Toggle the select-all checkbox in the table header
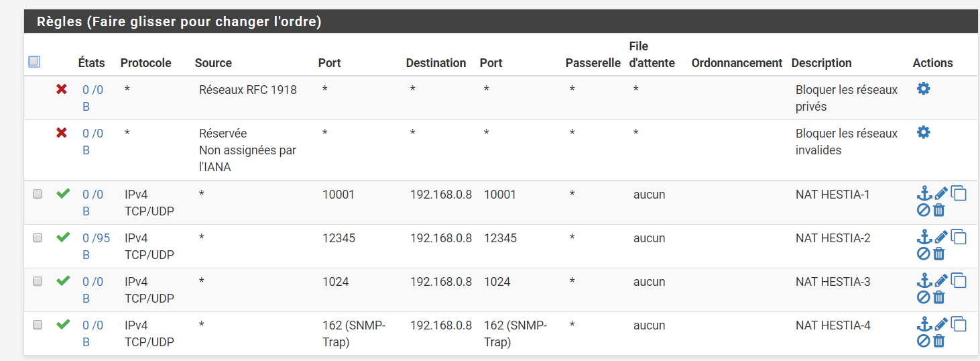Screen dimensions: 980x361 point(34,62)
